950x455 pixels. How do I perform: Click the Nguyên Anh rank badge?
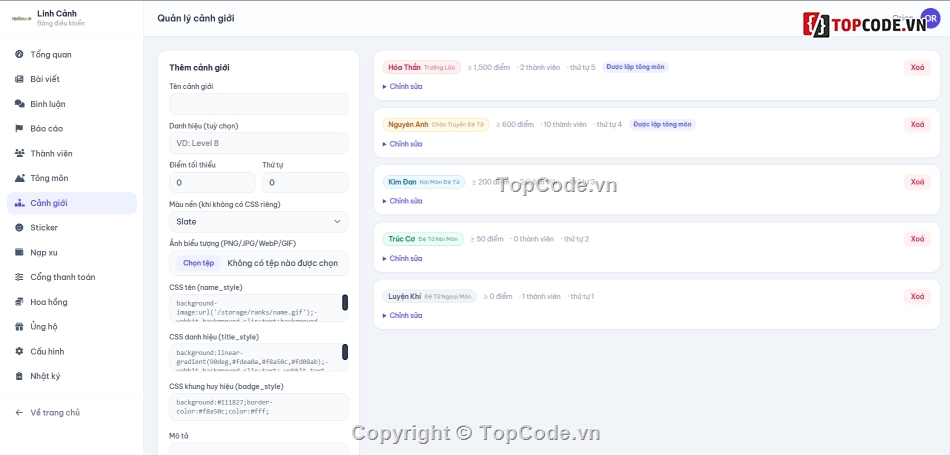point(436,124)
